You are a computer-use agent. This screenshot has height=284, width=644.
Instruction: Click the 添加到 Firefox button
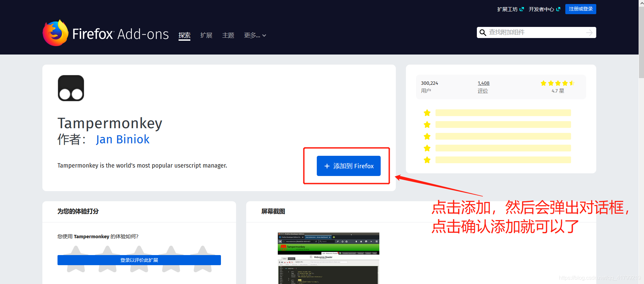[348, 166]
